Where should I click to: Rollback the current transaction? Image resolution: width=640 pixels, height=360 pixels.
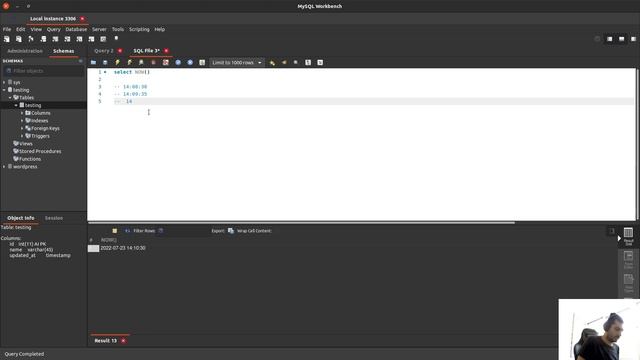tap(190, 62)
